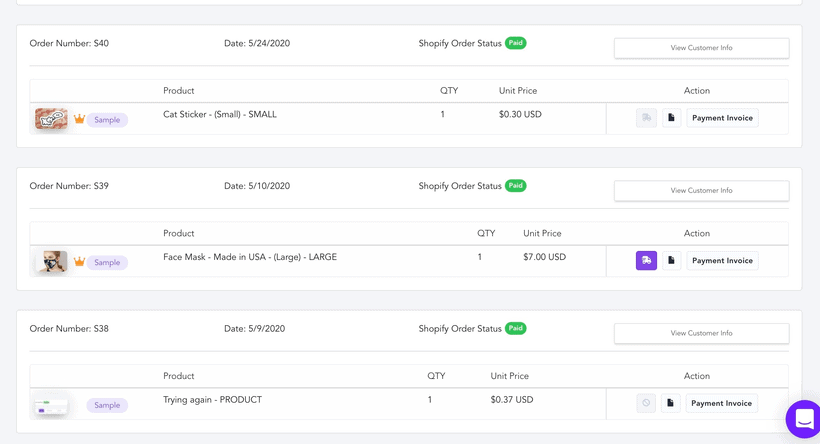Click the greyed truck icon for order S40

[x=646, y=118]
